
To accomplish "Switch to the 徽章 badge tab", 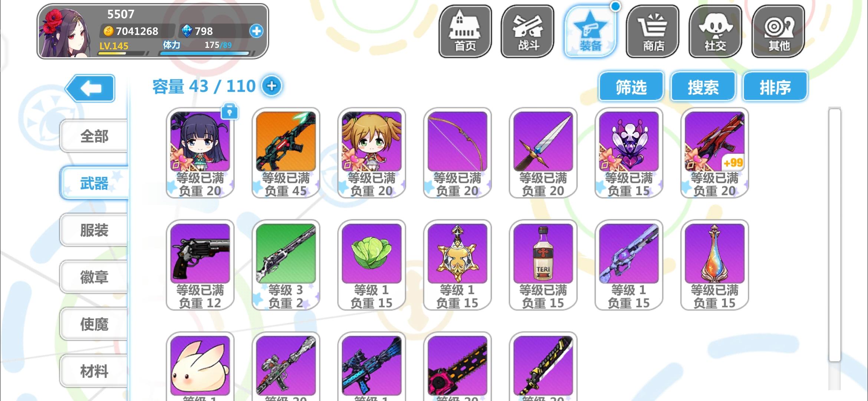I will (x=94, y=277).
